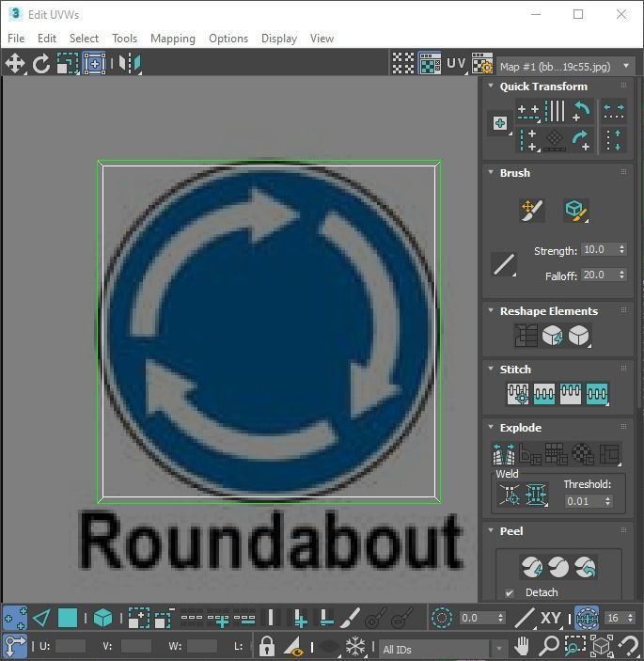Open the Edit menu
This screenshot has width=644, height=661.
[47, 39]
